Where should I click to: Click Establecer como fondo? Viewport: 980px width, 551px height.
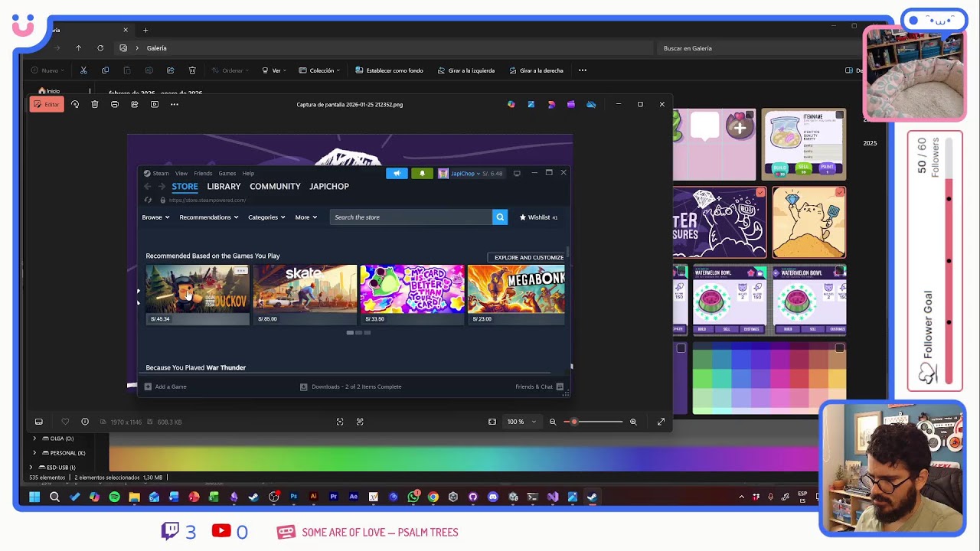[389, 70]
